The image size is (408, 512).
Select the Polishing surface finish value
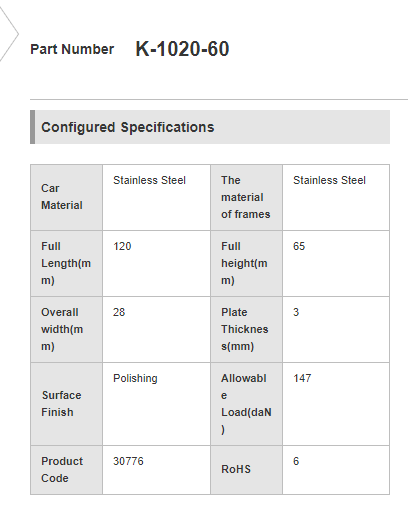click(x=135, y=379)
